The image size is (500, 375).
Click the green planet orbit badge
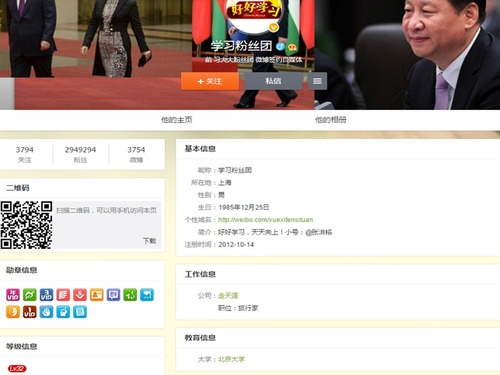pos(30,295)
